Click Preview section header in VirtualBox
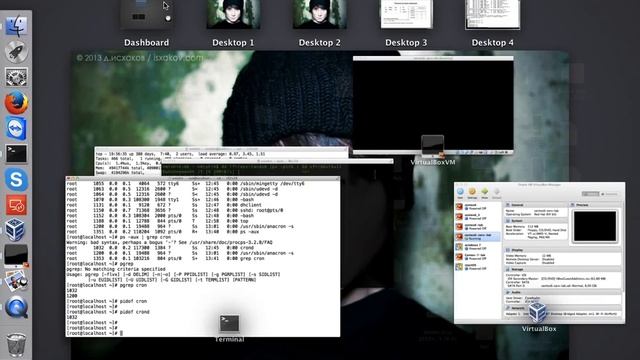This screenshot has width=640, height=360. pos(596,204)
